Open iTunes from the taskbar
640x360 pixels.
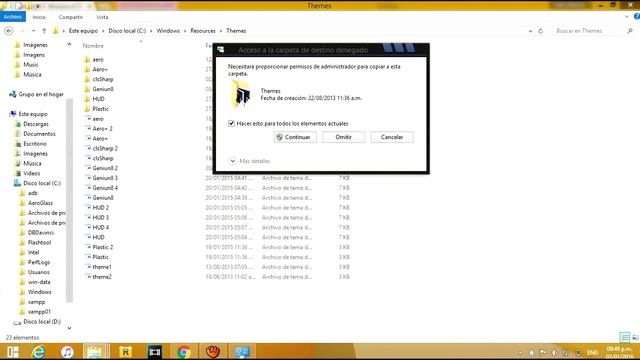point(67,352)
